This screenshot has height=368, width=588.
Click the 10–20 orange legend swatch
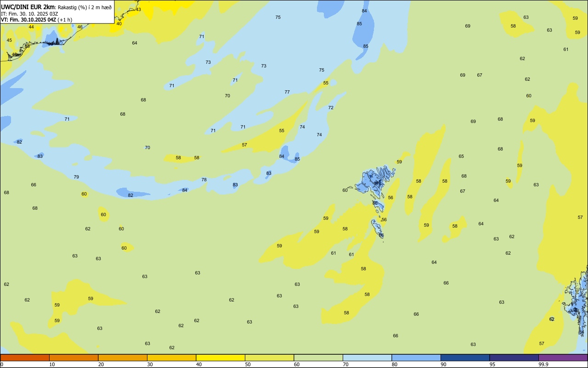point(73,357)
